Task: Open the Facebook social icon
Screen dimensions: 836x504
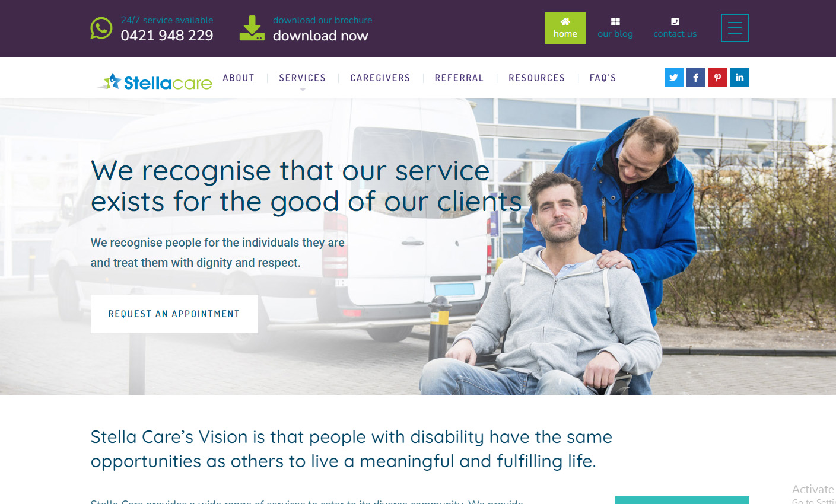Action: [x=696, y=78]
